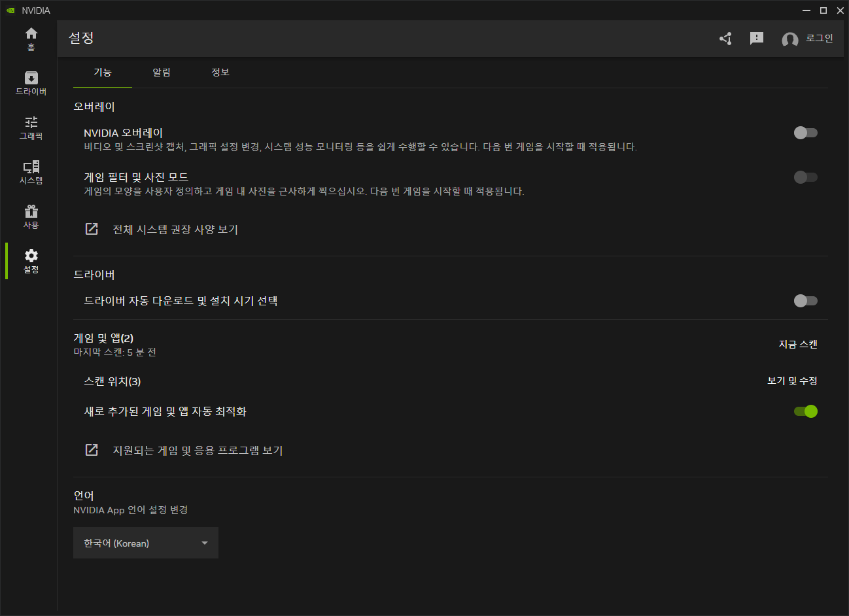Click the user avatar icon
Viewport: 849px width, 616px height.
tap(790, 40)
